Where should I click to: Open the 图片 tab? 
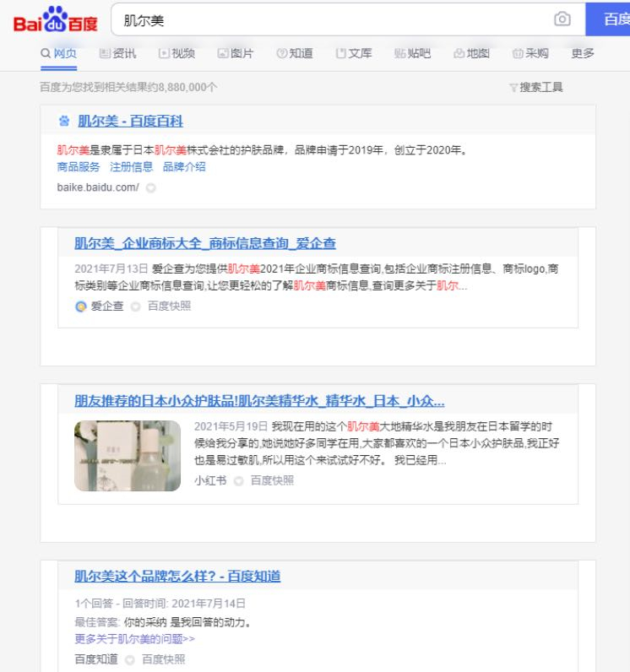tap(236, 54)
